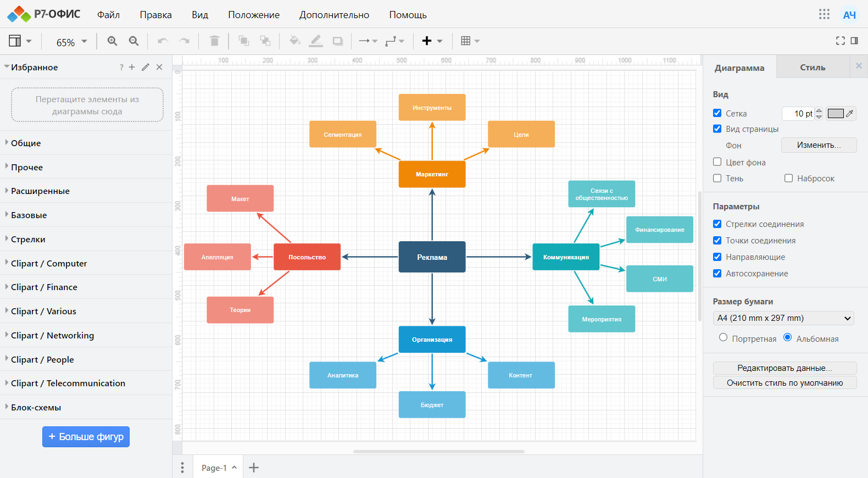Click the fill color bucket icon
868x478 pixels.
(x=294, y=41)
